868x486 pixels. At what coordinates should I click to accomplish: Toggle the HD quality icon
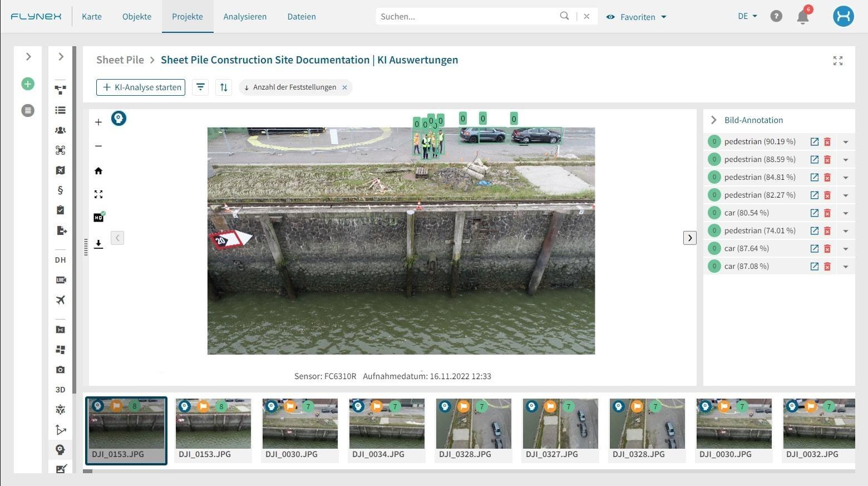pyautogui.click(x=98, y=218)
